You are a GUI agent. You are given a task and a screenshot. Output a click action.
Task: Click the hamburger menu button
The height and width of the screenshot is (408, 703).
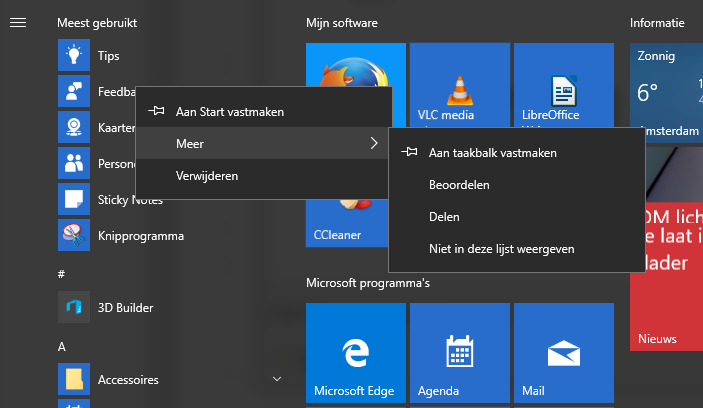[17, 22]
